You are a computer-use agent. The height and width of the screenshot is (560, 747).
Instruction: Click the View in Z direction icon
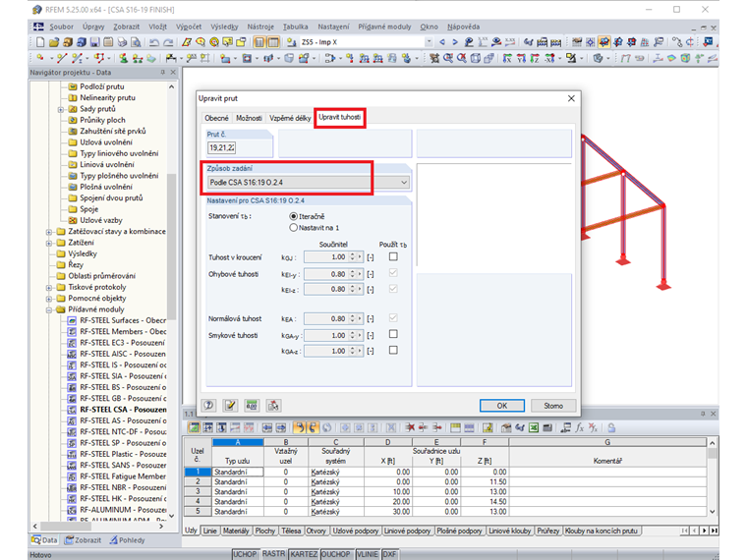(x=535, y=58)
